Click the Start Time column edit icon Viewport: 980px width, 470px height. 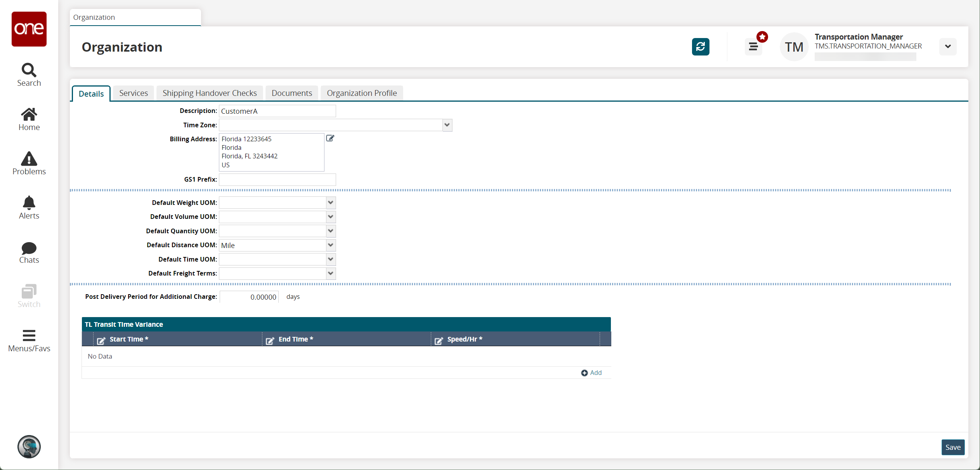101,341
